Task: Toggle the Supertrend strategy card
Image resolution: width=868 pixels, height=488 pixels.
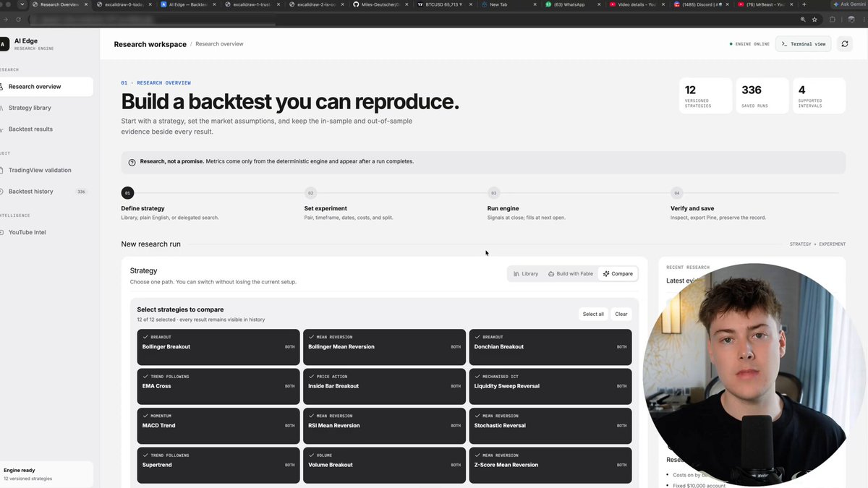Action: point(218,466)
